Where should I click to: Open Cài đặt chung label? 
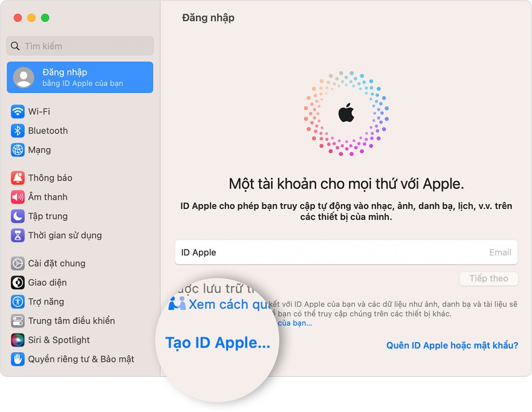pos(57,263)
